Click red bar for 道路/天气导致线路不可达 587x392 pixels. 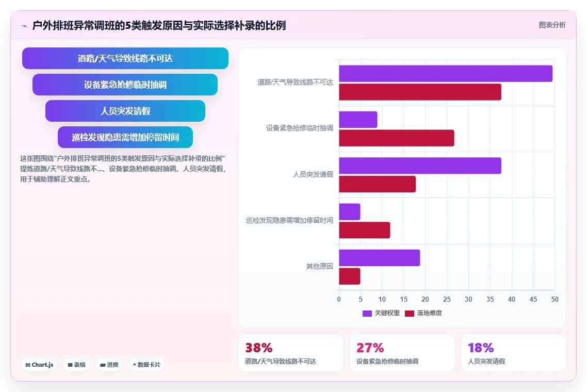tap(420, 92)
